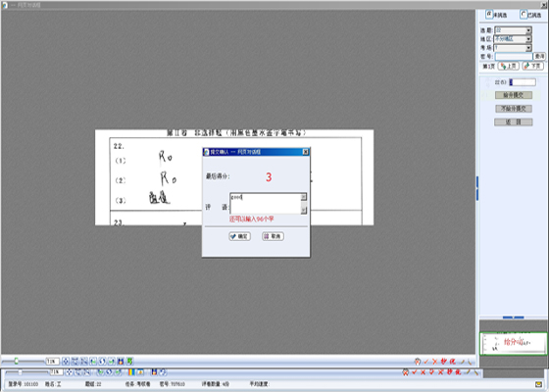Click the 返回 return button
This screenshot has width=549, height=392.
(x=514, y=122)
